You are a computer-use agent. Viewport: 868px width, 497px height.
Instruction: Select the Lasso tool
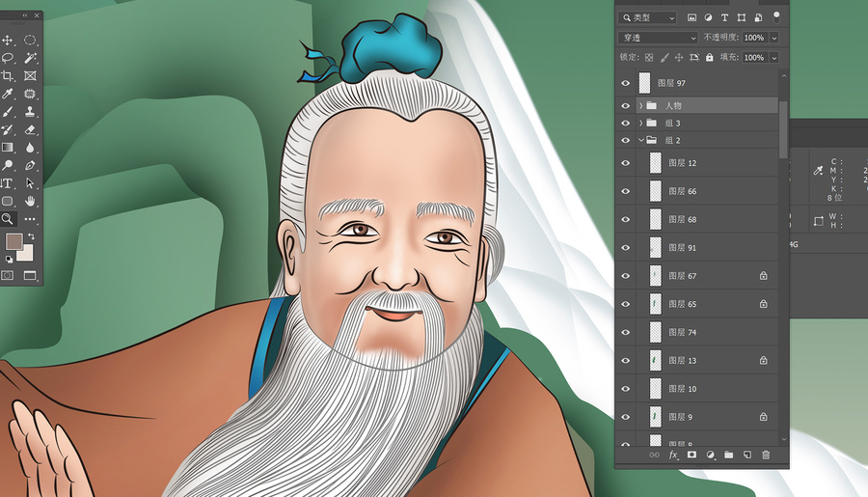7,58
